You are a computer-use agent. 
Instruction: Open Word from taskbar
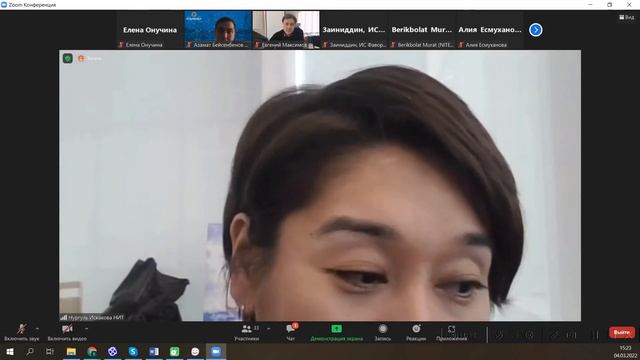tap(154, 351)
